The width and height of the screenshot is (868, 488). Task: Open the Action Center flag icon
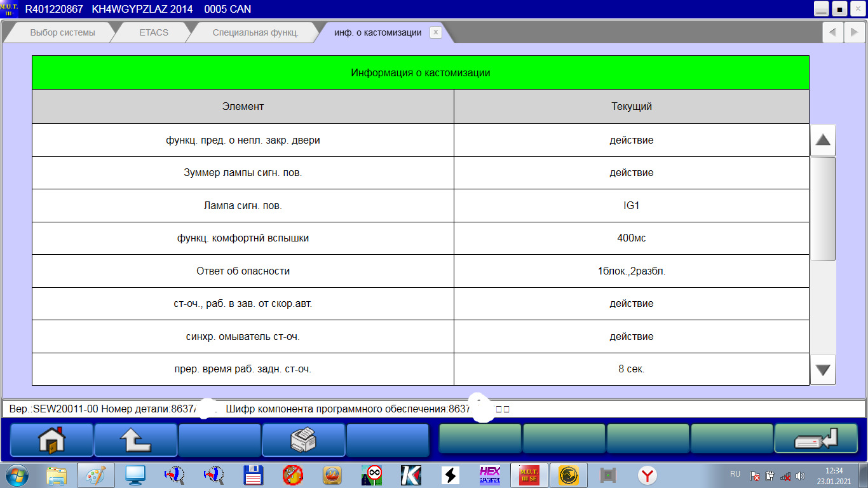[755, 475]
